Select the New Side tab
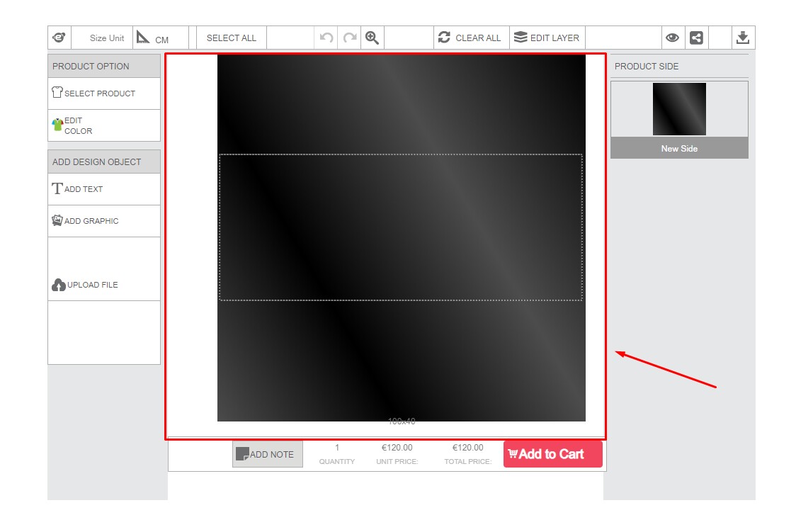This screenshot has width=796, height=532. click(x=678, y=149)
